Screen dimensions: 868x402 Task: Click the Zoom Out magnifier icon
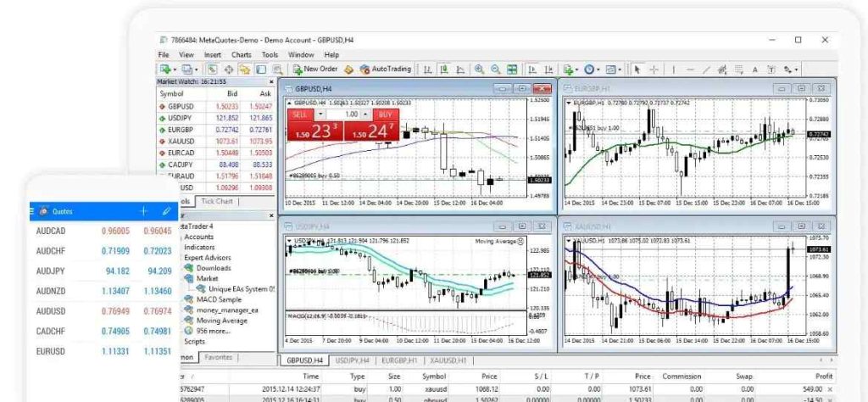[495, 70]
